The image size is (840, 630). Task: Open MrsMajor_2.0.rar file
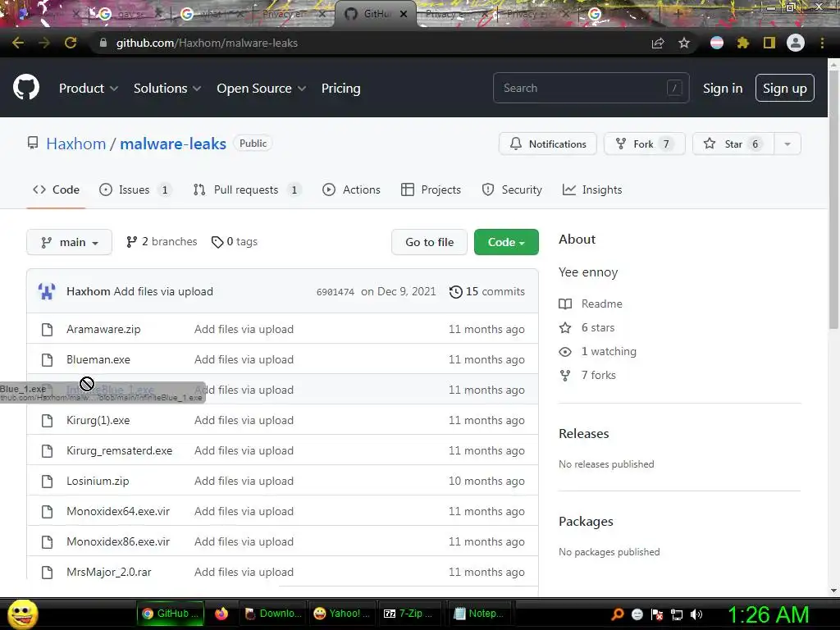pyautogui.click(x=109, y=572)
